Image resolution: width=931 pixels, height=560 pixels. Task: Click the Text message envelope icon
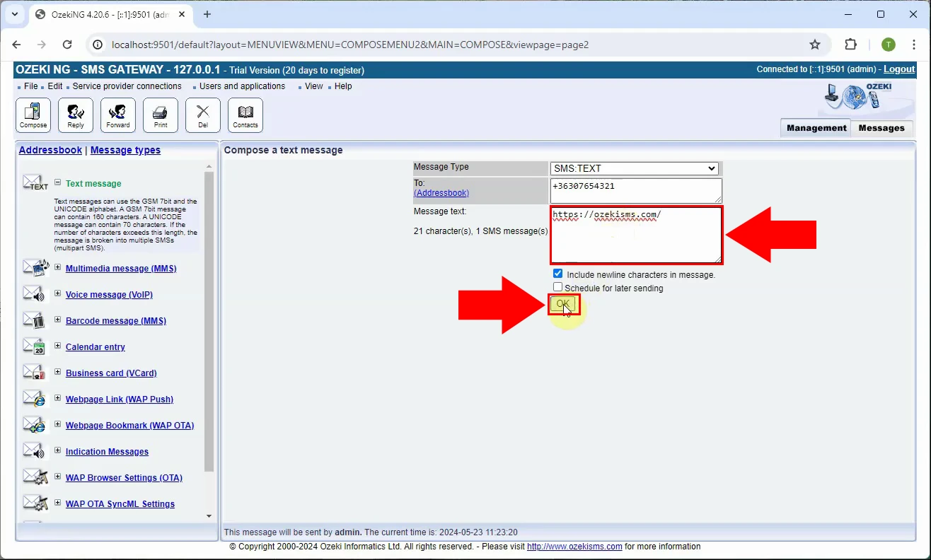pos(35,183)
